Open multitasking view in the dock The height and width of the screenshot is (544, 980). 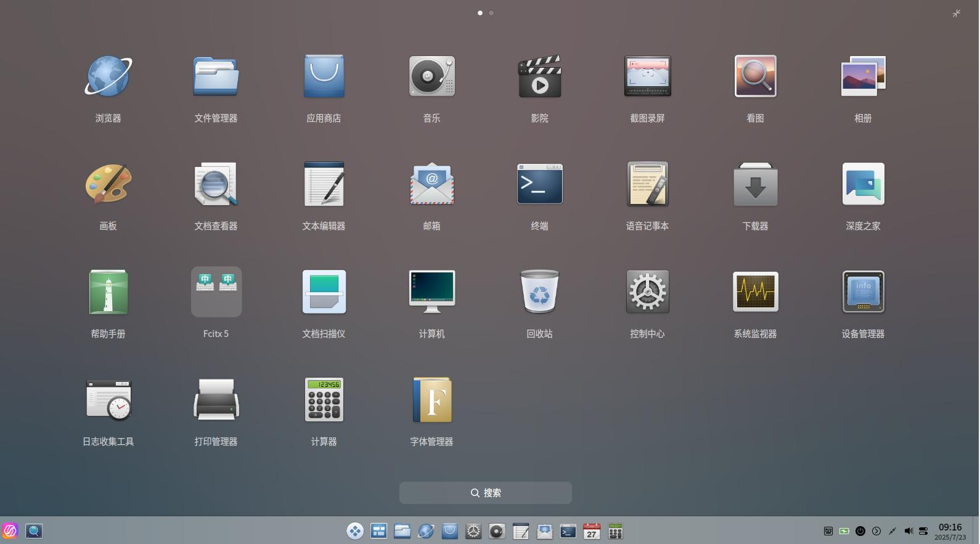378,531
